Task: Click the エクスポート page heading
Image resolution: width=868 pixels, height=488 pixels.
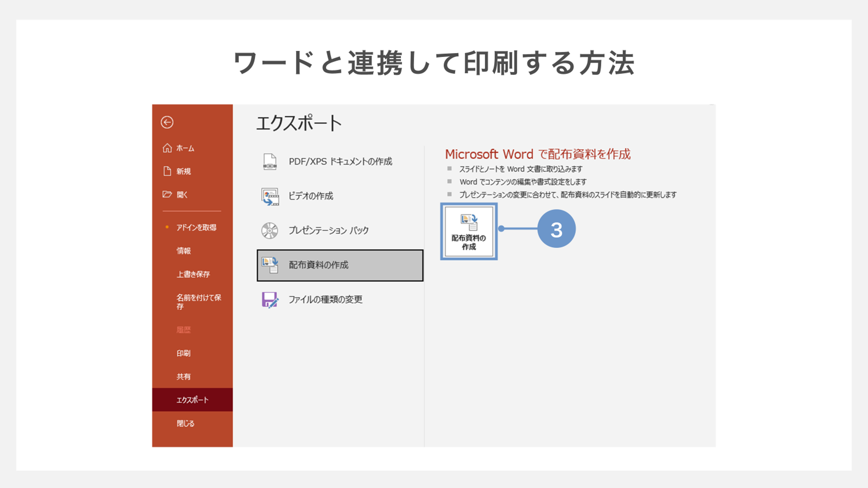Action: (x=299, y=124)
